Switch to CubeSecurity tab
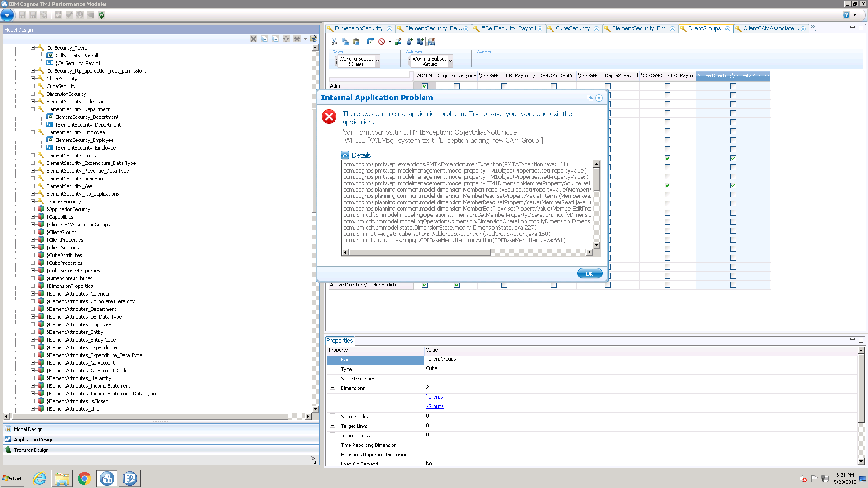 [x=572, y=28]
